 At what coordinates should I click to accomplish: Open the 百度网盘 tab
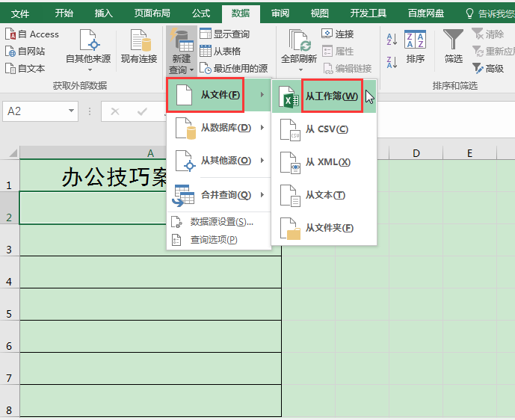click(x=426, y=13)
